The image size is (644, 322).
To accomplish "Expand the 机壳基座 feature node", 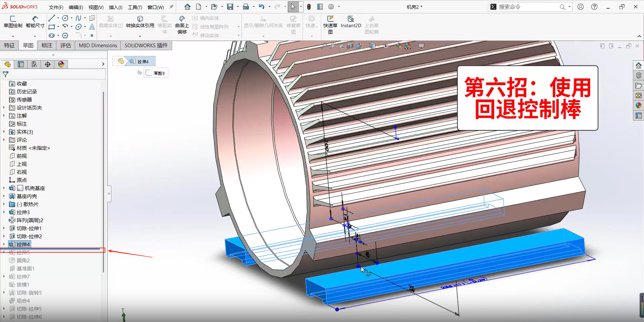I will pos(4,188).
